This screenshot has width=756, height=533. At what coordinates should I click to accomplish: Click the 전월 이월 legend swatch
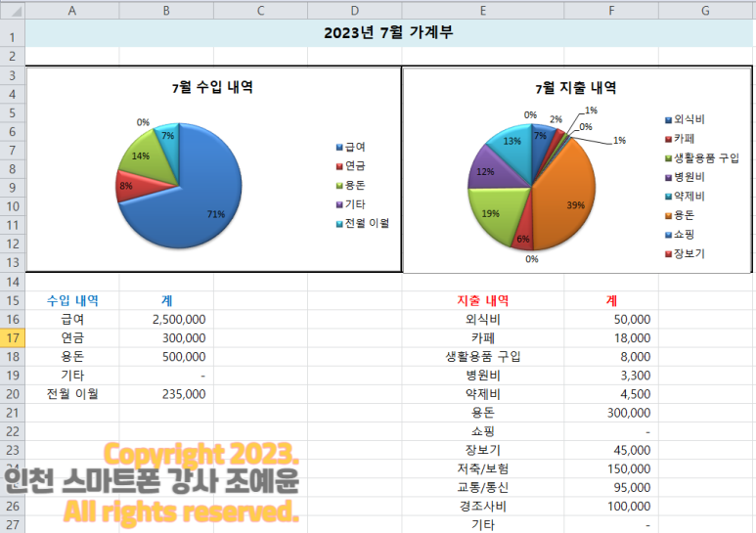click(339, 224)
